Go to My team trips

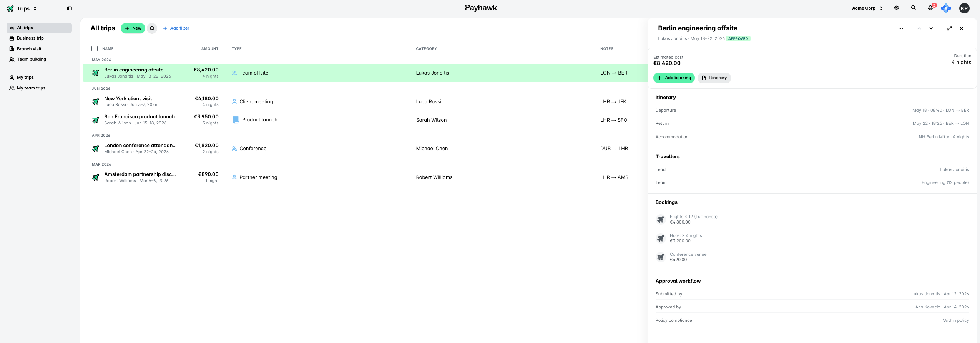pyautogui.click(x=39, y=88)
